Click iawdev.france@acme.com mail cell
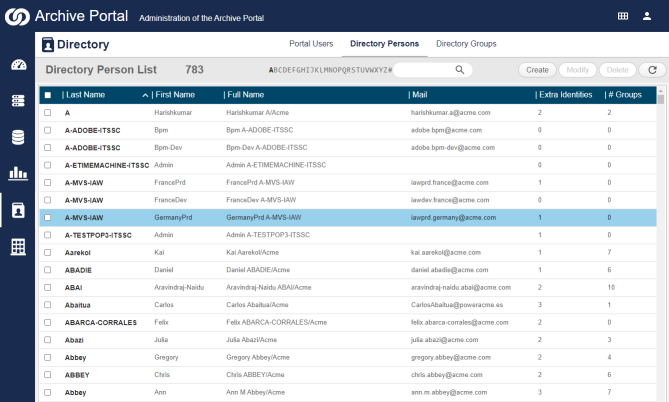 pos(450,200)
